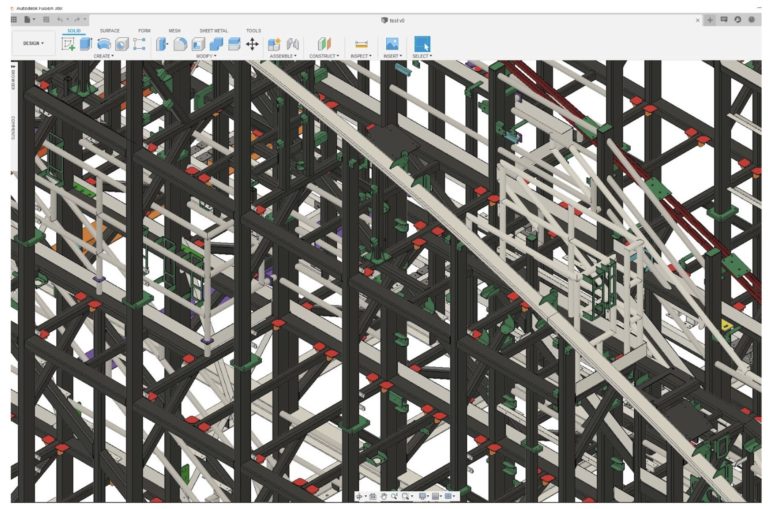This screenshot has width=768, height=509.
Task: Switch to the SHEET METAL tab
Action: pos(213,31)
